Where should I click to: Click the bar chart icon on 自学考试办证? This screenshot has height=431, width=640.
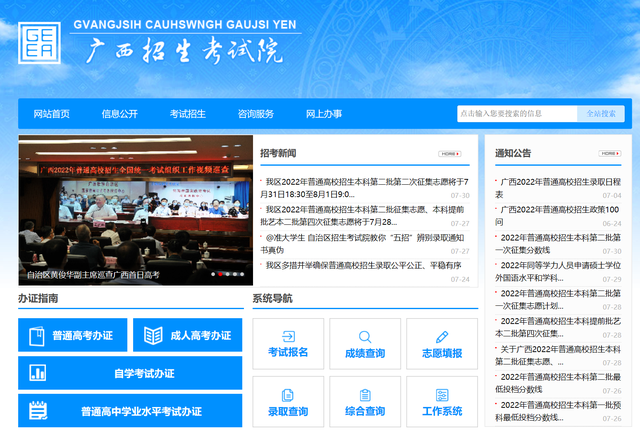(38, 373)
